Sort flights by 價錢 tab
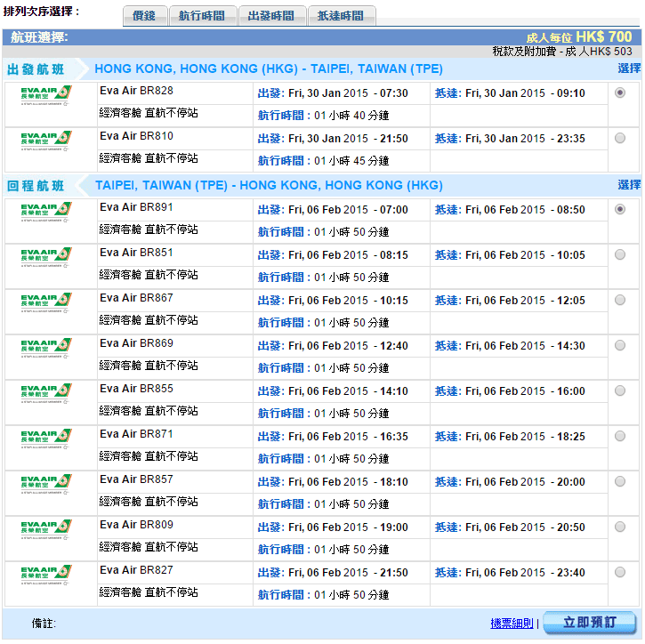This screenshot has width=645, height=644. 143,16
